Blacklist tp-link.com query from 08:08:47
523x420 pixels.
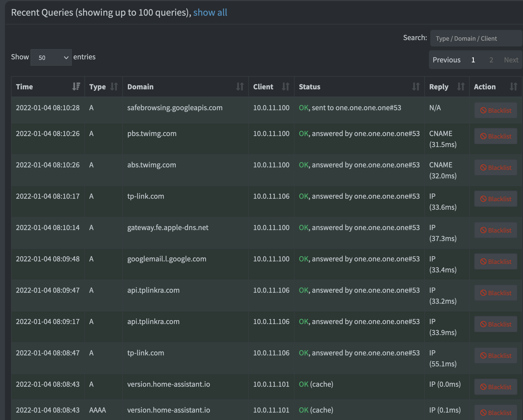496,355
